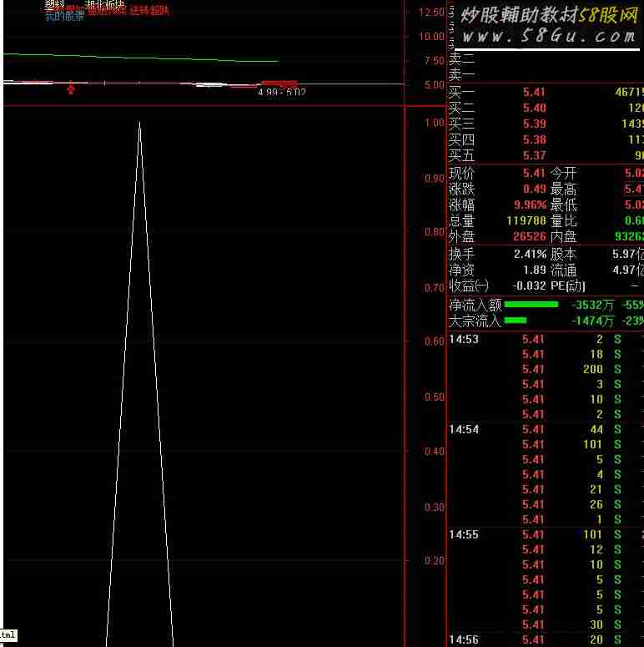Click the 0.90 indicator axis label

(x=435, y=179)
